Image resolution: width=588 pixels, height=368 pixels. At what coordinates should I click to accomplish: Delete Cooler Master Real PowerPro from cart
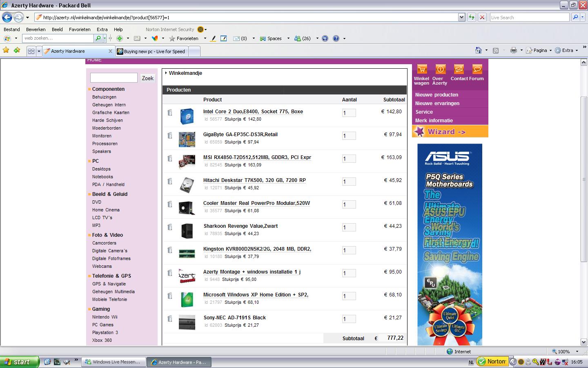pos(170,204)
